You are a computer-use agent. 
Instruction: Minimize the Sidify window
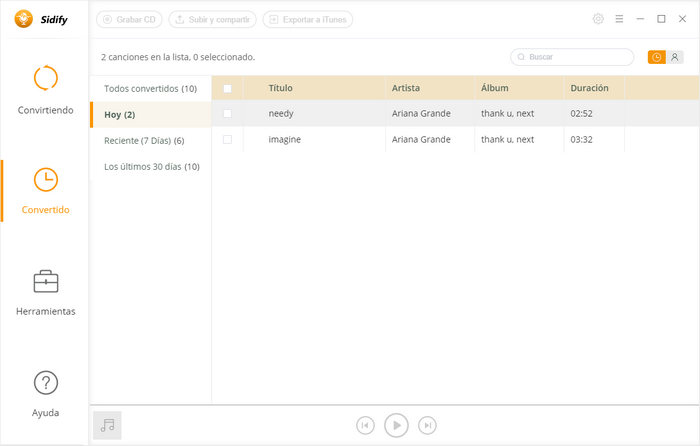640,19
